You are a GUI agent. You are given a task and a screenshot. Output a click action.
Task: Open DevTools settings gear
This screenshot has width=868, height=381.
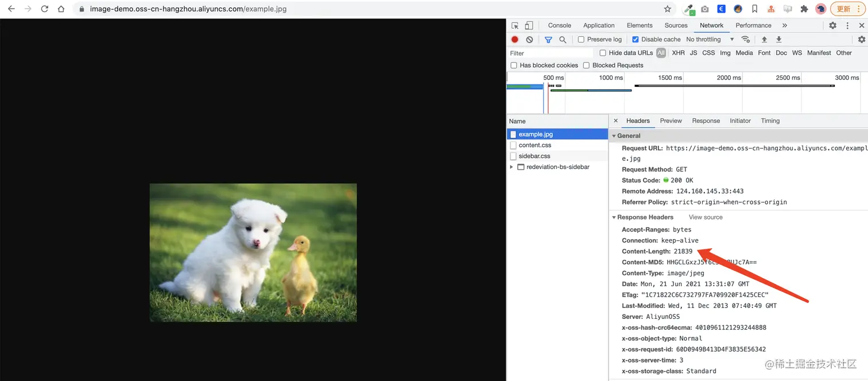832,25
